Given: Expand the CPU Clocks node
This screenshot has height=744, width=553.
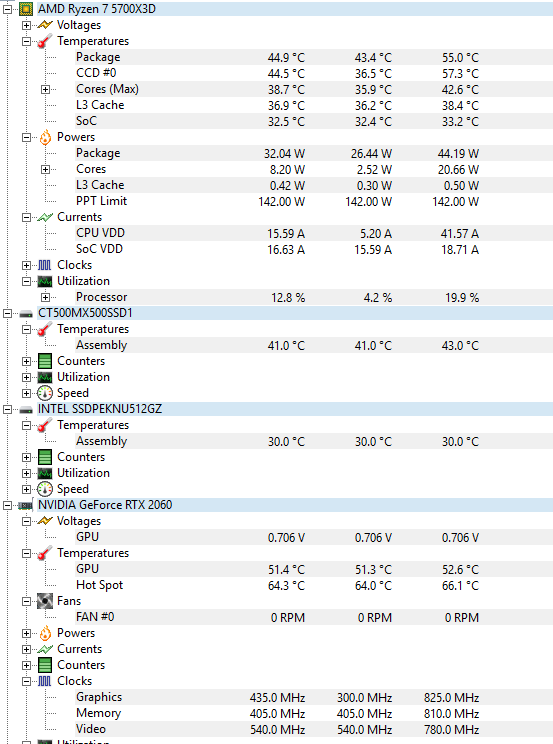Looking at the screenshot, I should point(27,265).
